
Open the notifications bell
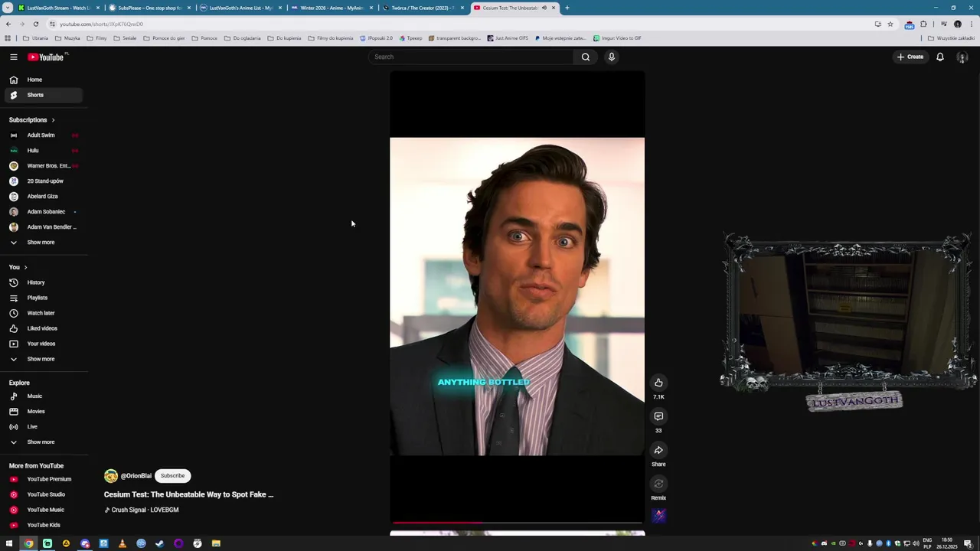point(940,57)
